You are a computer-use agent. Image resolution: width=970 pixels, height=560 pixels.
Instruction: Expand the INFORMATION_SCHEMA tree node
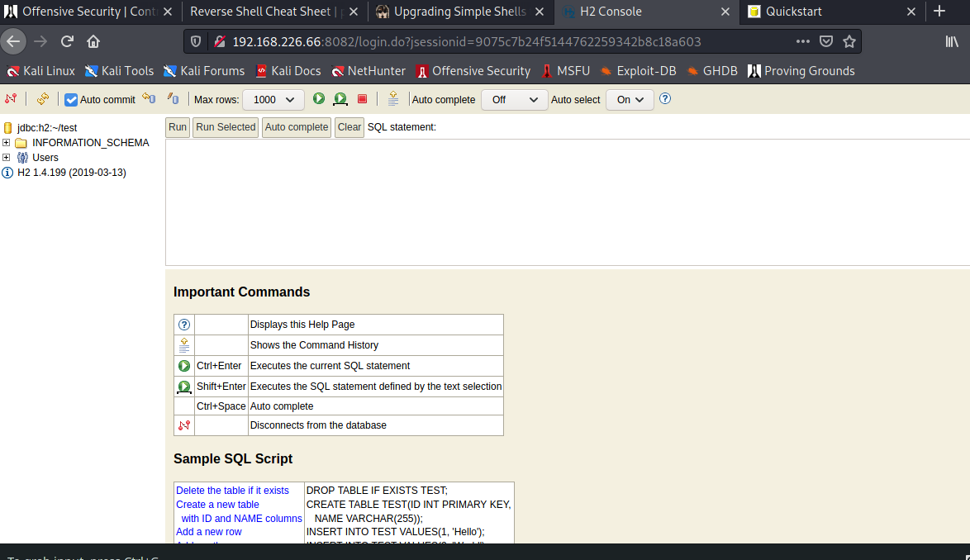coord(7,142)
